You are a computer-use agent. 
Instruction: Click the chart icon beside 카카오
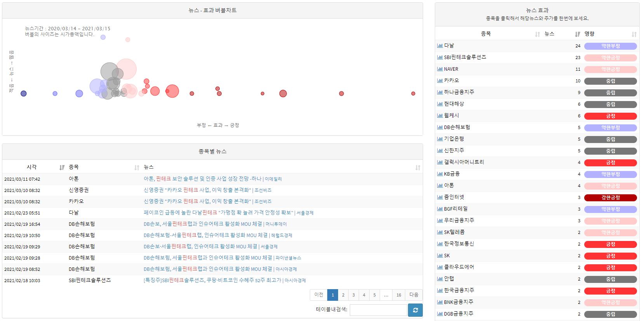(440, 81)
